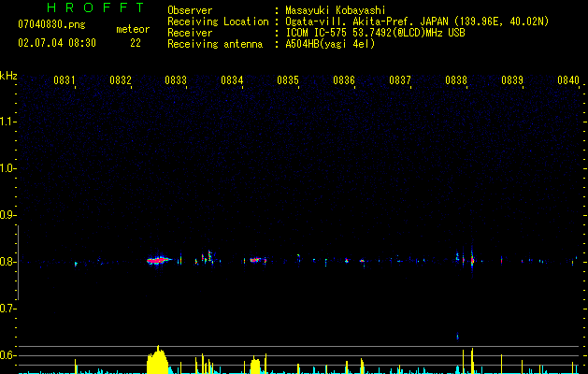588x374 pixels.
Task: Click the 'Receiving antenna' label
Action: 215,44
